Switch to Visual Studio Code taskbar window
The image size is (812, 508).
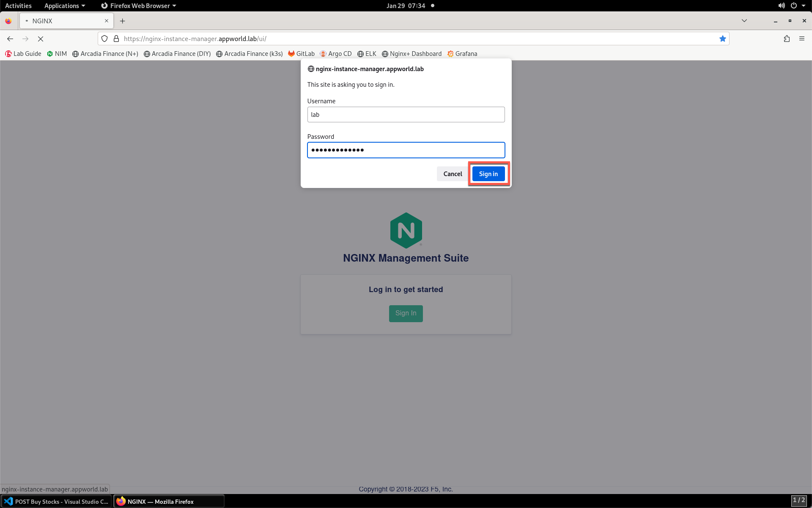[57, 501]
